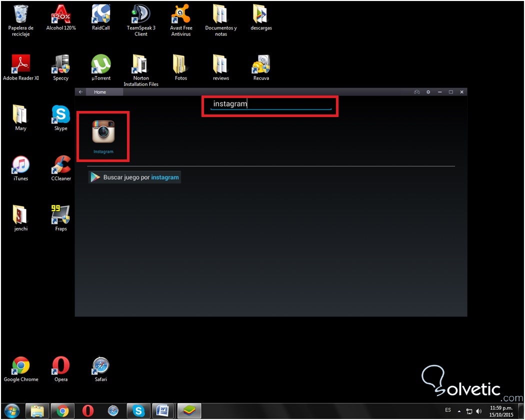Launch RaidCall desktop shortcut

tap(101, 17)
